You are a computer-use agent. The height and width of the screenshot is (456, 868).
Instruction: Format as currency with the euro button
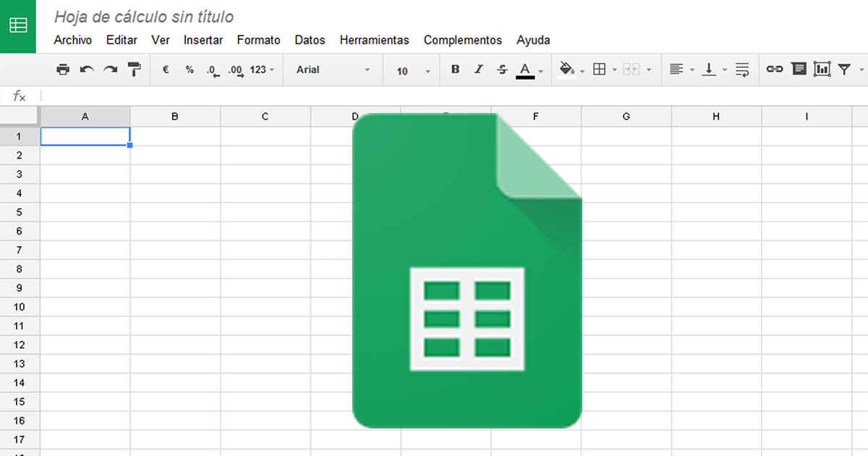tap(166, 69)
